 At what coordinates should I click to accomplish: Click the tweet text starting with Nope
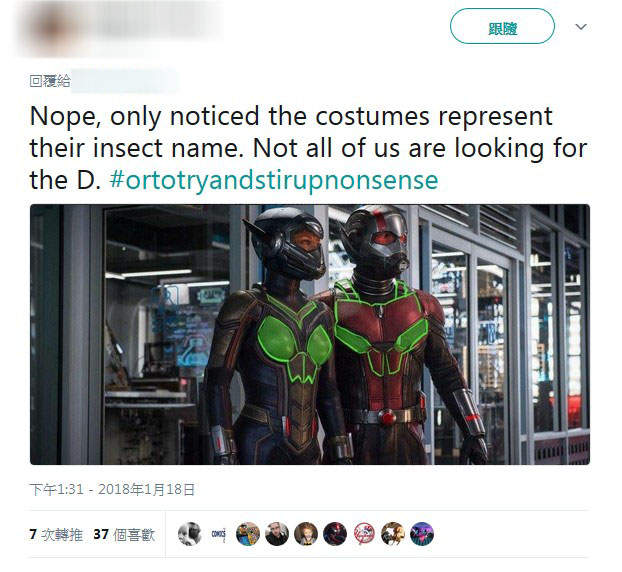(308, 148)
